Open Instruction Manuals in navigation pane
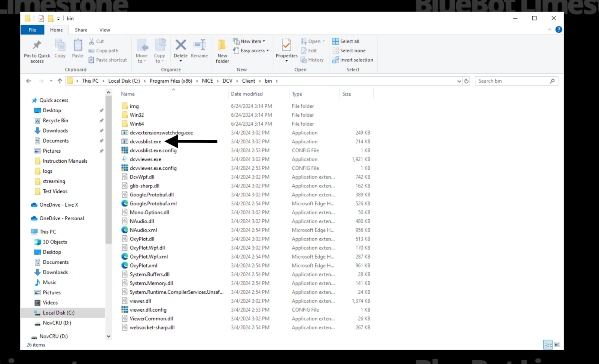Screen dimensions: 599x364 click(65, 161)
